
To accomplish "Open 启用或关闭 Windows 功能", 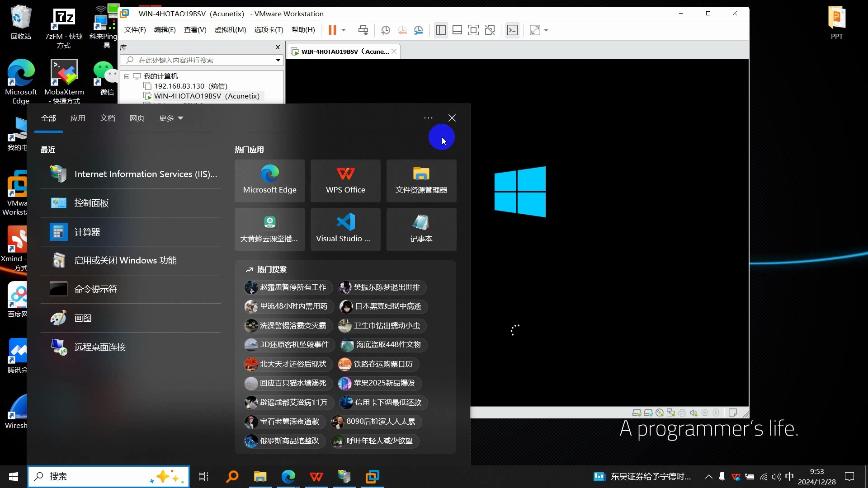I will pos(131,260).
